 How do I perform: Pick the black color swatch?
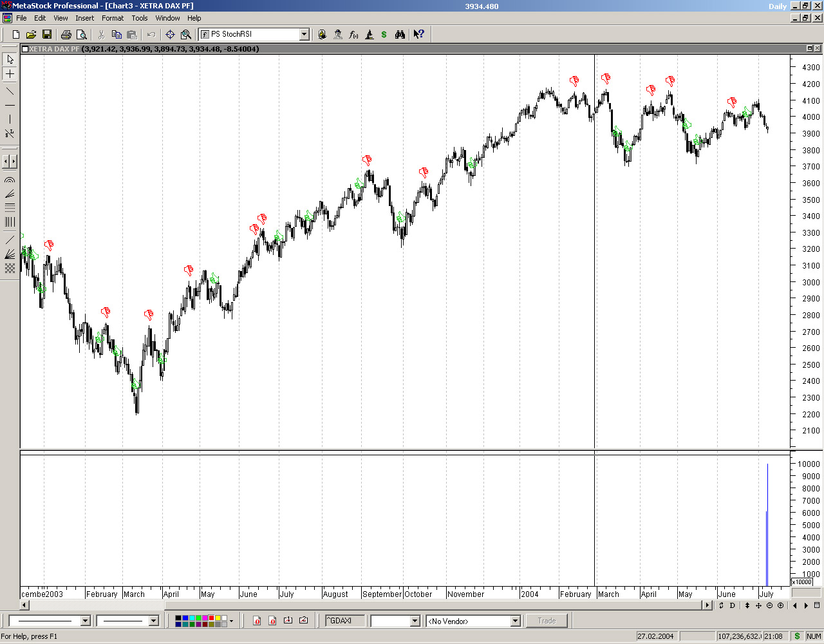pyautogui.click(x=178, y=618)
